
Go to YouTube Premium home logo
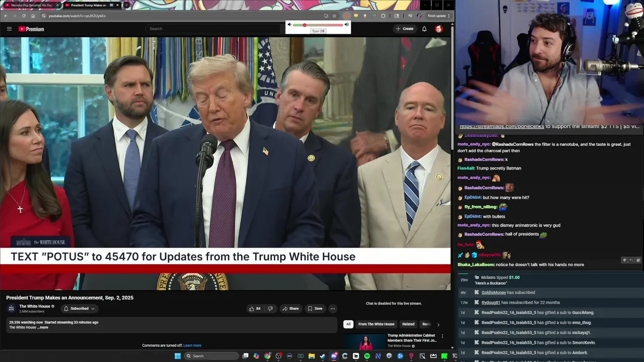31,29
